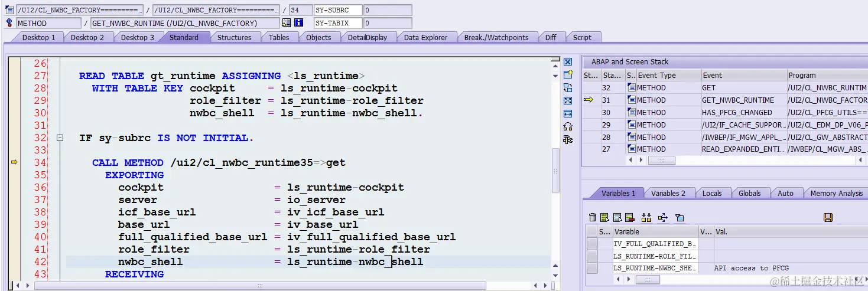
Task: Click the floppy-disk save icon in Variables toolbar
Action: (x=828, y=218)
